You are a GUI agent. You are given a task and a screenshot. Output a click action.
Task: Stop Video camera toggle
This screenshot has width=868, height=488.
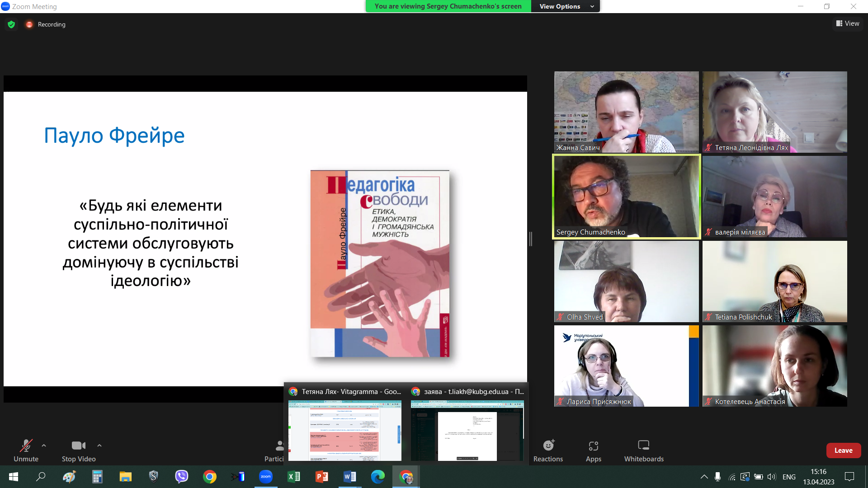point(79,451)
